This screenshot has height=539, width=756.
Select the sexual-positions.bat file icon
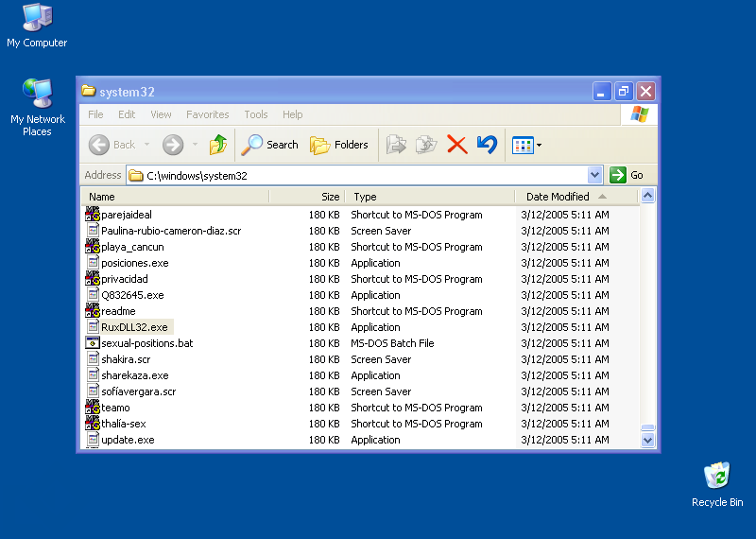tap(92, 342)
